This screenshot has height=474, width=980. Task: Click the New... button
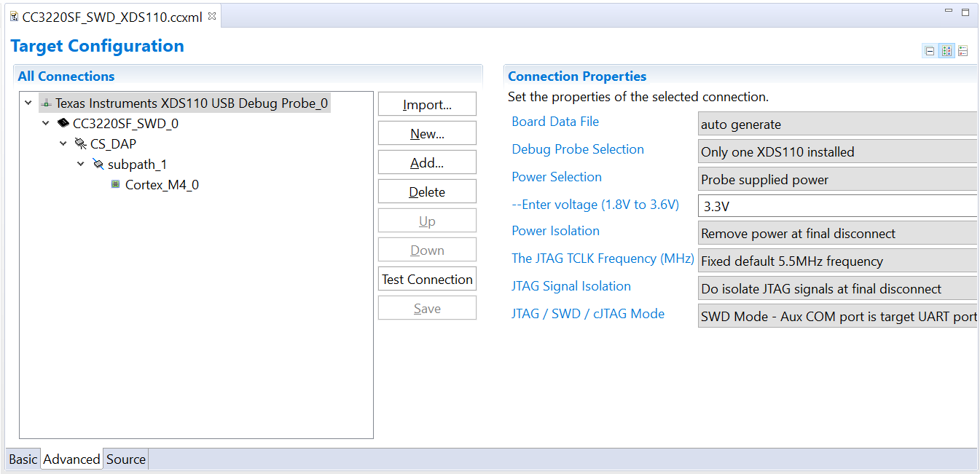click(x=427, y=133)
